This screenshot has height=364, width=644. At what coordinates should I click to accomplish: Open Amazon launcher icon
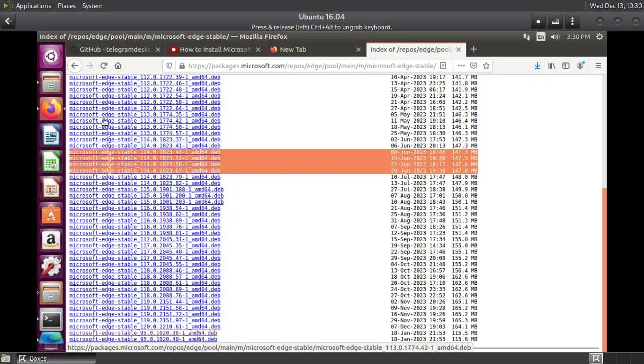(x=51, y=240)
